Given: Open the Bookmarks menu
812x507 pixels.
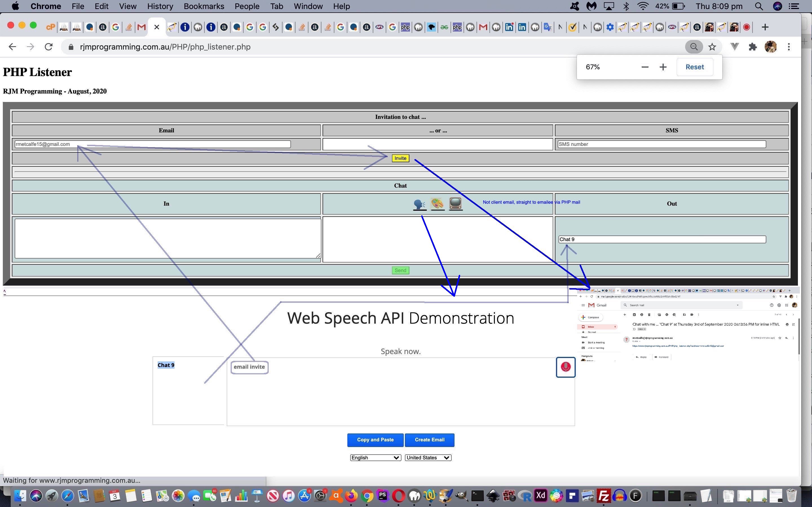Looking at the screenshot, I should click(204, 6).
